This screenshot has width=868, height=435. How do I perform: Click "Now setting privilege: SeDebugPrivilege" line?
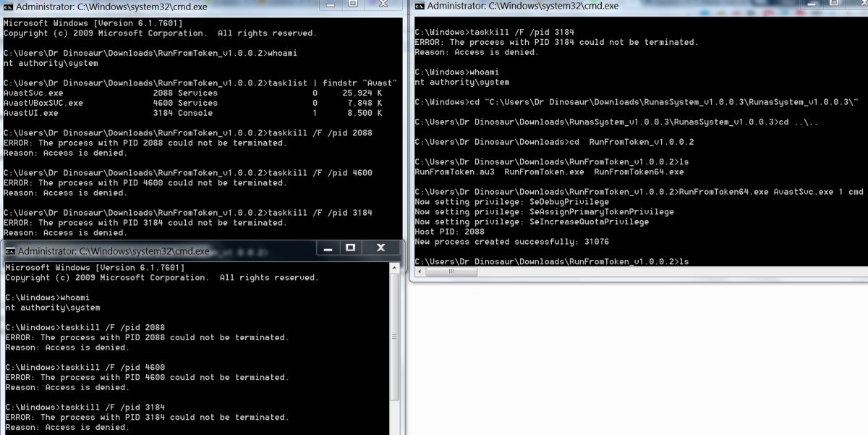[511, 202]
